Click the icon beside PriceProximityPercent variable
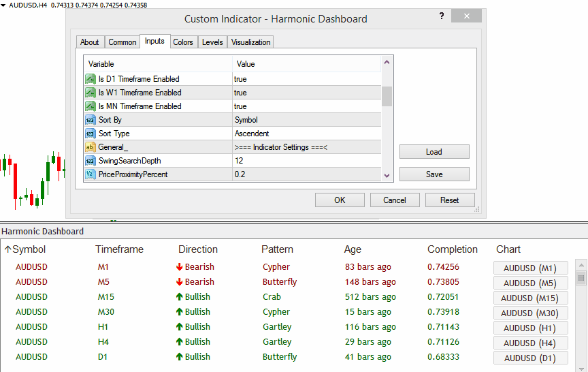Image resolution: width=588 pixels, height=372 pixels. [90, 174]
